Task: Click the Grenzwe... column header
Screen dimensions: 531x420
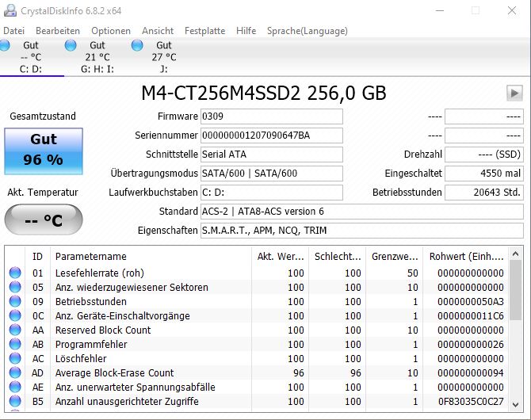Action: point(395,257)
